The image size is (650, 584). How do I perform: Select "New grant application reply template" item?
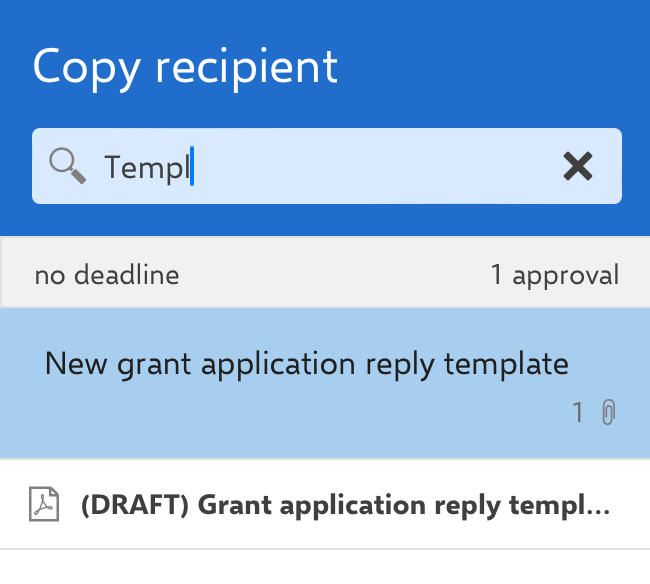point(306,364)
